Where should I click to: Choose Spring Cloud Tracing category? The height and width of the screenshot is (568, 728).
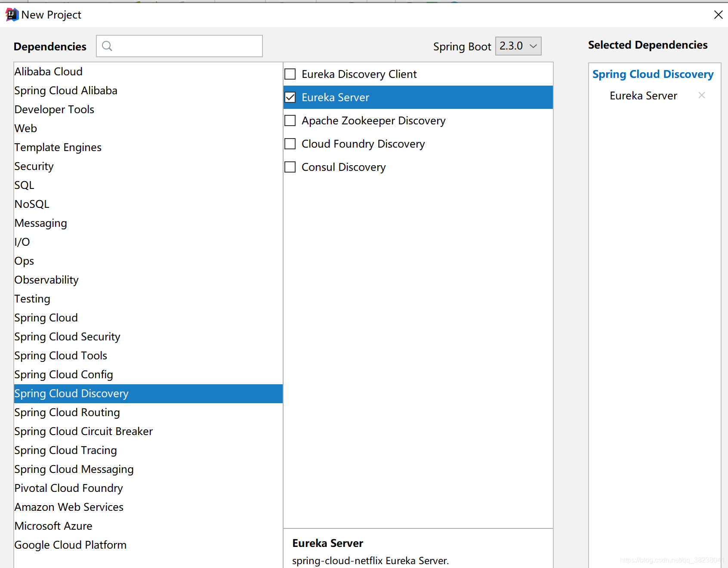(x=148, y=450)
